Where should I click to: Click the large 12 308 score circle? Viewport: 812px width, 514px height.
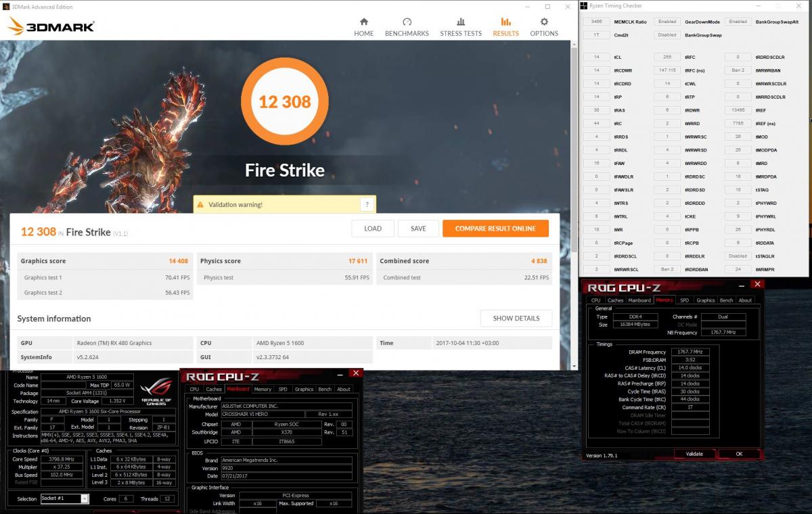pos(284,102)
